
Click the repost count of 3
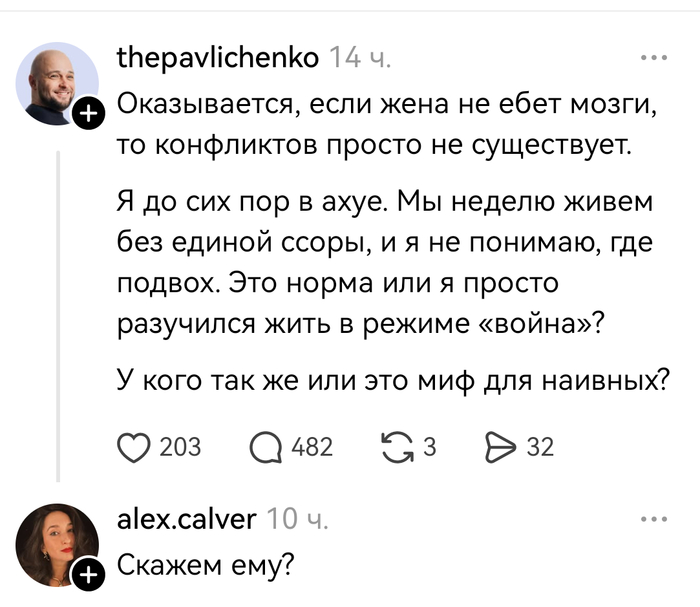tap(431, 446)
